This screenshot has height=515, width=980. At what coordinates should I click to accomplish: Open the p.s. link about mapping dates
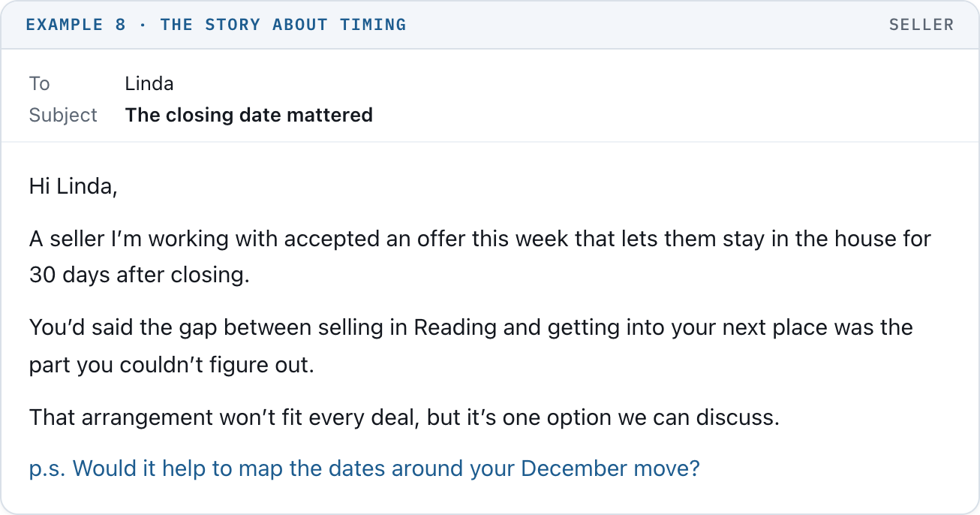(364, 468)
